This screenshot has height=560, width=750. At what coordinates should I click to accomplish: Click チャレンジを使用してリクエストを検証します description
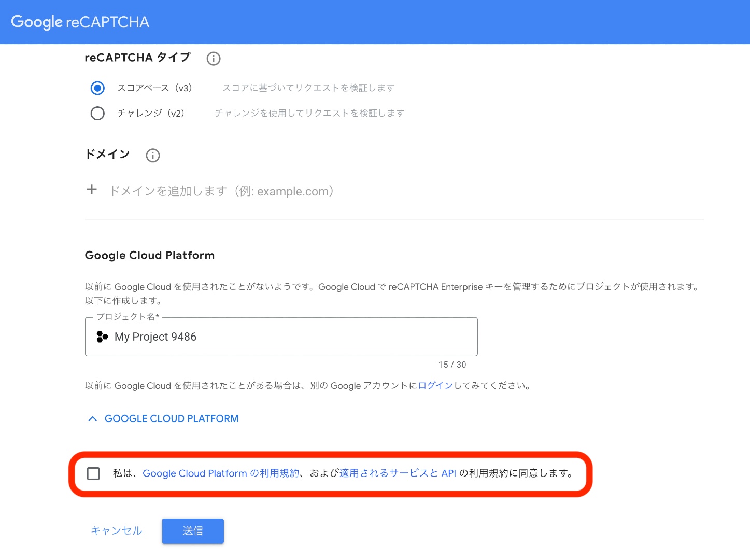(x=309, y=113)
